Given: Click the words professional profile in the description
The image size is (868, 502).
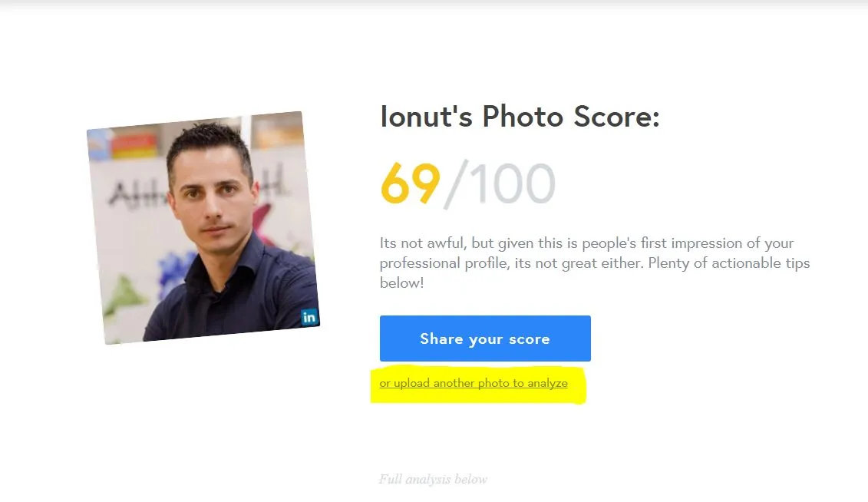Looking at the screenshot, I should (444, 263).
